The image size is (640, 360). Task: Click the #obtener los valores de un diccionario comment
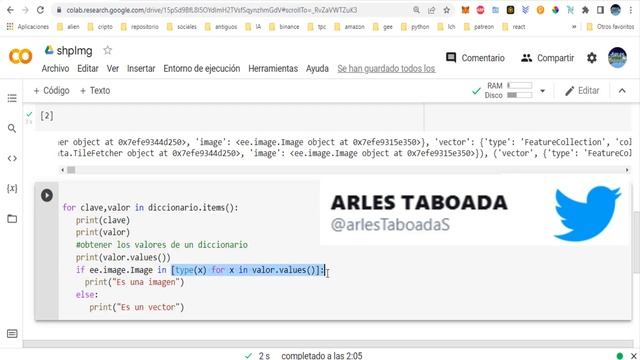162,245
